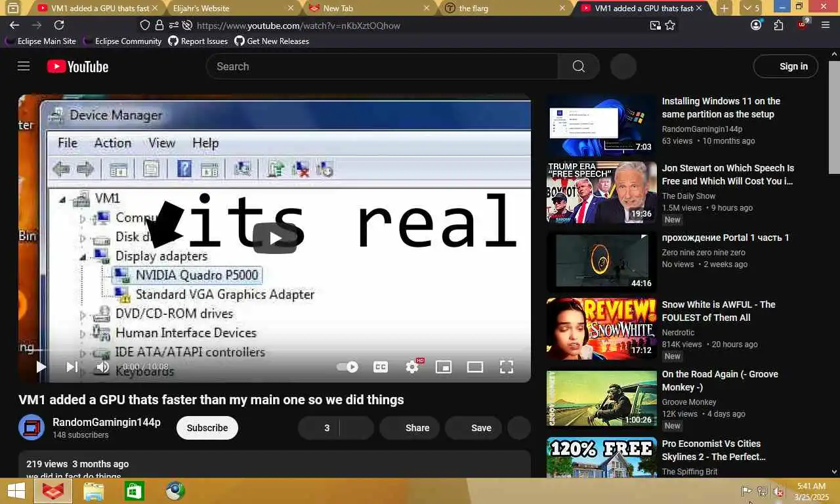The width and height of the screenshot is (840, 504).
Task: Click the URL address bar
Action: coord(420,26)
